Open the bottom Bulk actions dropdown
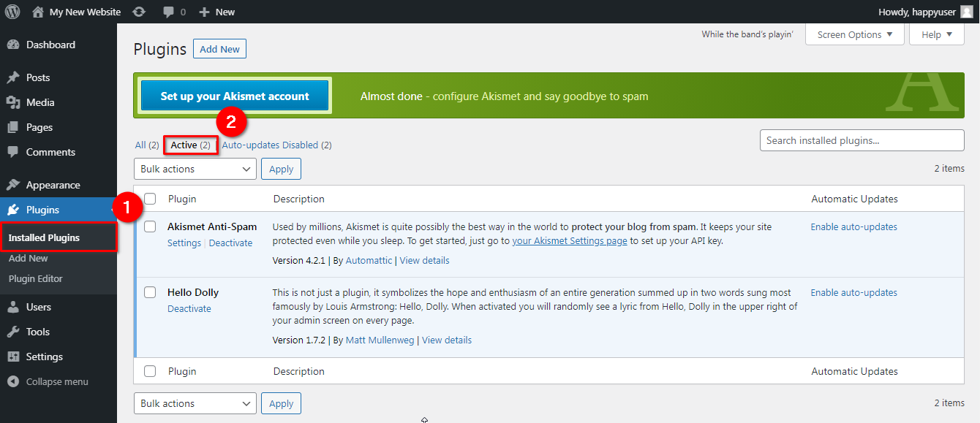This screenshot has width=980, height=423. click(x=195, y=403)
